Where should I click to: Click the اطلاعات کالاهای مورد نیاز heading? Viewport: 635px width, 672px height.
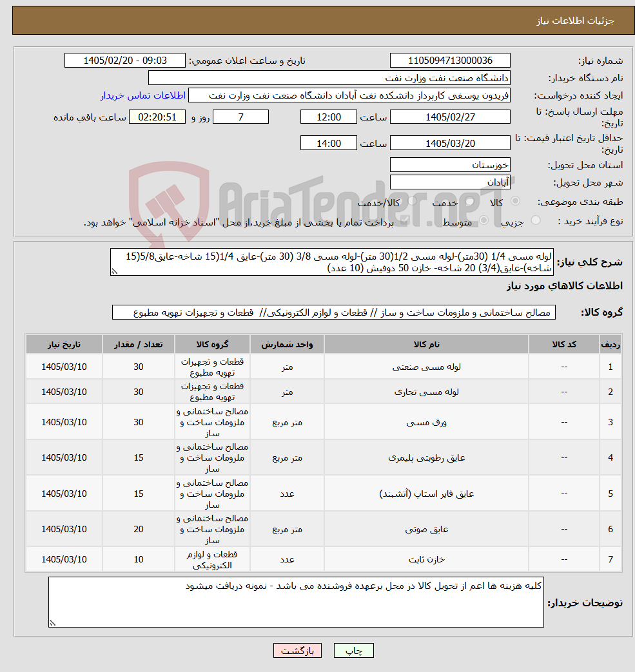coord(565,286)
